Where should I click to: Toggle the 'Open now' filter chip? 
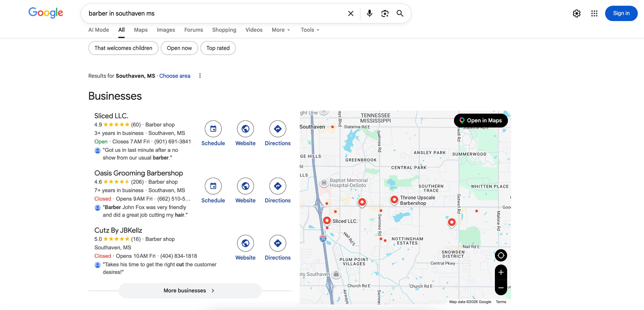point(179,48)
